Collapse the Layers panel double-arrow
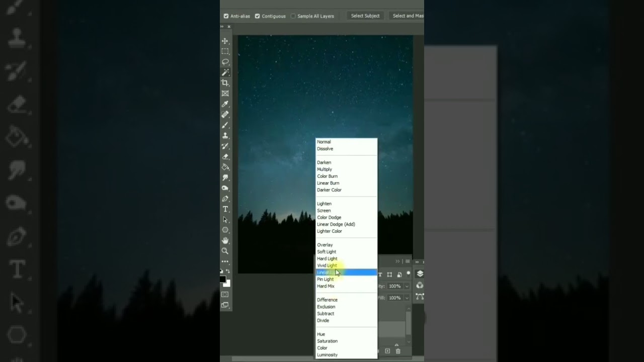Viewport: 644px width, 362px height. tap(397, 261)
